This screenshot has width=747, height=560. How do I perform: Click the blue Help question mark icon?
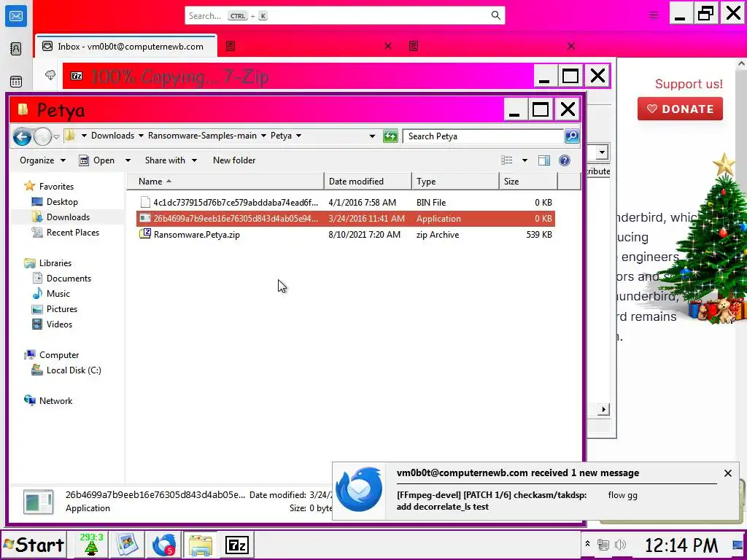pyautogui.click(x=565, y=160)
